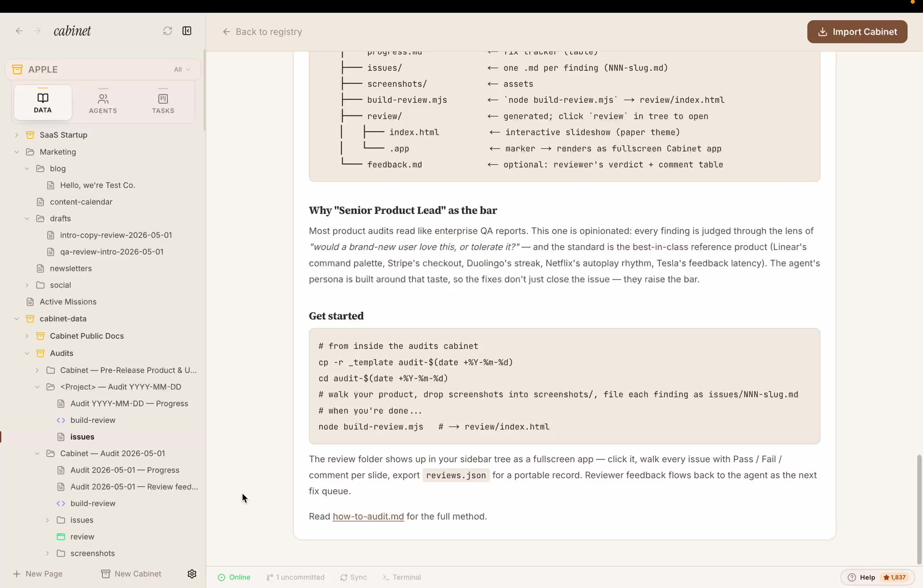Click the 'Get started' heading
This screenshot has width=923, height=588.
[336, 316]
